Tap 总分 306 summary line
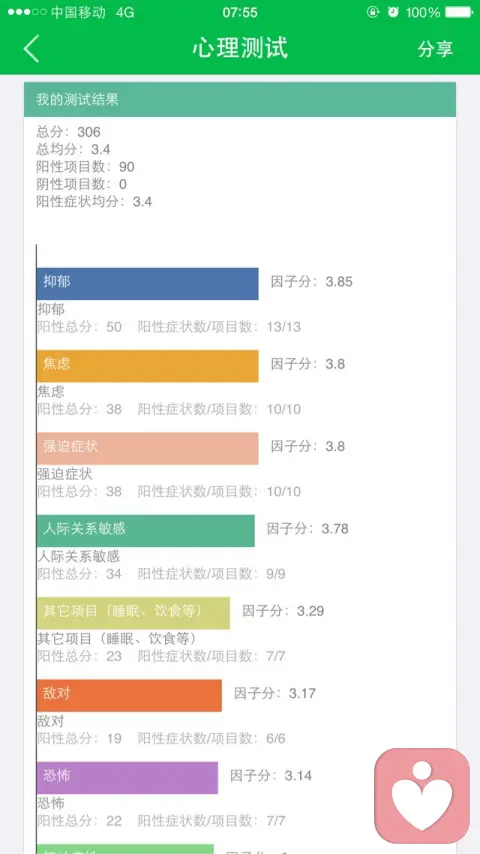 click(69, 132)
